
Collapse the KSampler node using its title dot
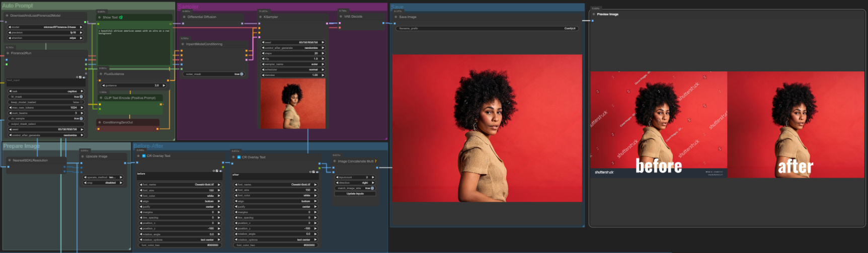coord(261,17)
